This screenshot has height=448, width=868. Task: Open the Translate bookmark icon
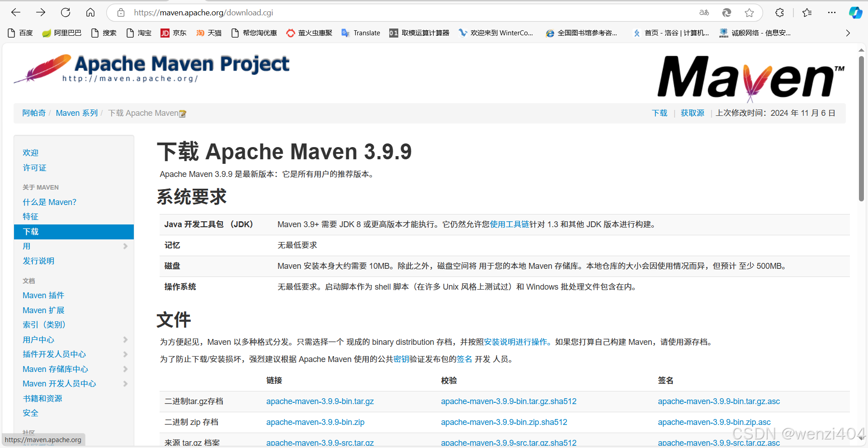coord(345,33)
